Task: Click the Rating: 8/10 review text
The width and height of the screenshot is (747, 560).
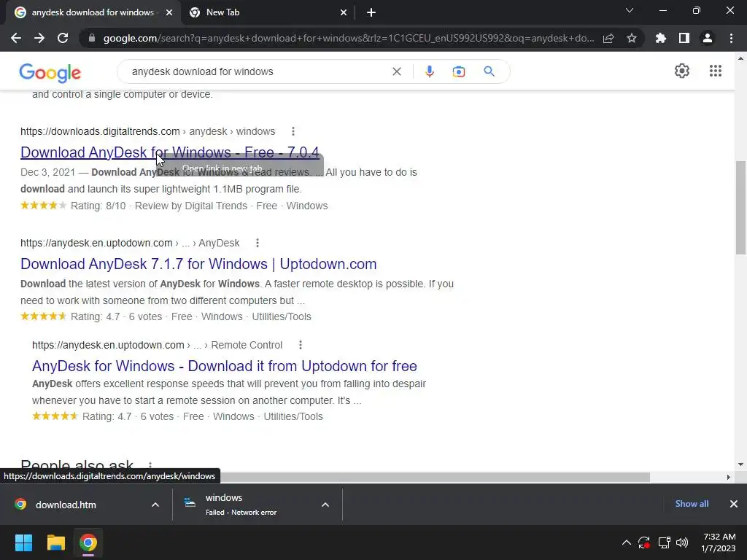Action: (x=98, y=206)
